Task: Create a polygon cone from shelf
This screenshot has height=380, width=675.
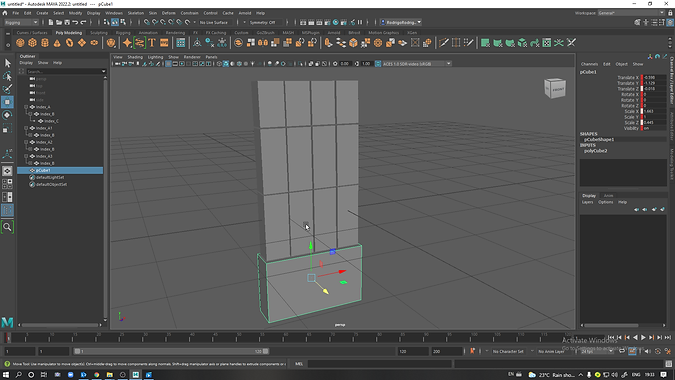Action: pyautogui.click(x=57, y=43)
